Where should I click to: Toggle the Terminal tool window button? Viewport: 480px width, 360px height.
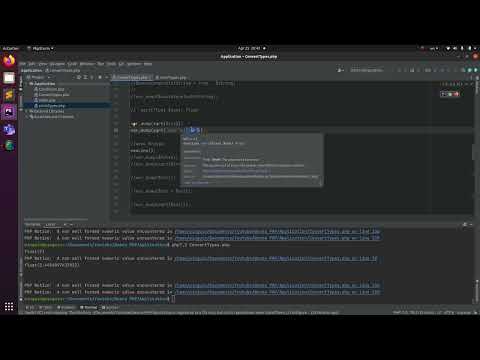pyautogui.click(x=89, y=307)
